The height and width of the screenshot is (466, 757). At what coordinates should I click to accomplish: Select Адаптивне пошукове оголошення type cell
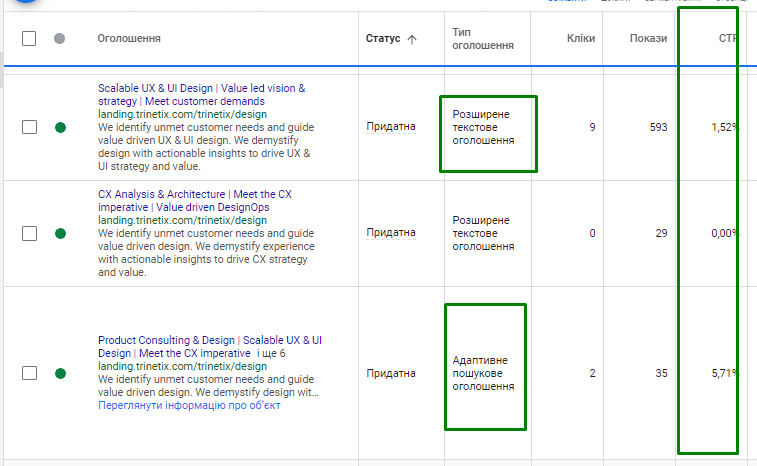tap(483, 373)
